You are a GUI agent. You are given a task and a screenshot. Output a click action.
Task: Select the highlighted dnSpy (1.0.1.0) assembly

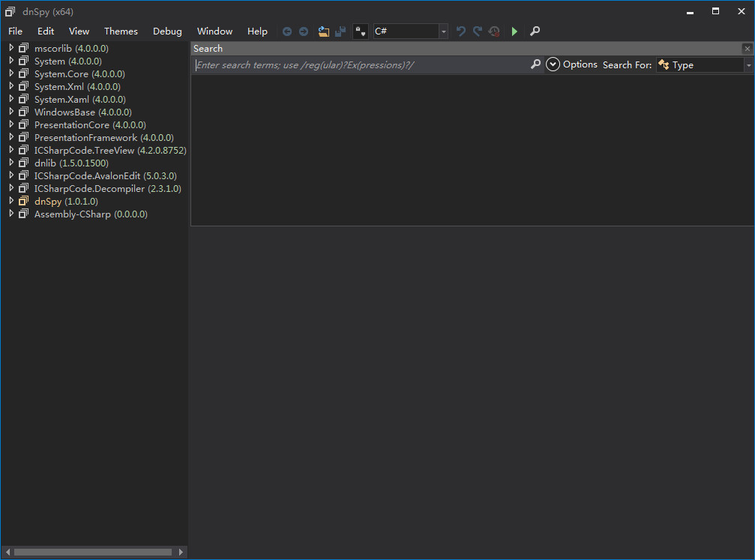coord(66,201)
